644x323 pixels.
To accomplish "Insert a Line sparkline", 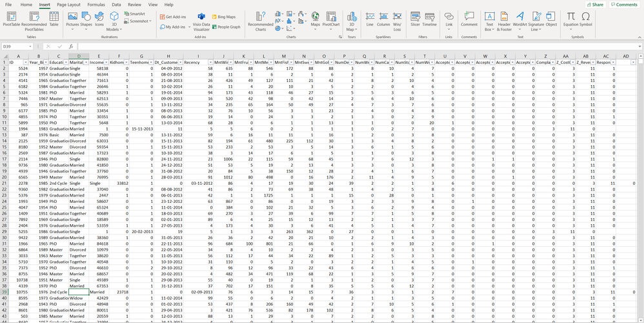I will 370,19.
